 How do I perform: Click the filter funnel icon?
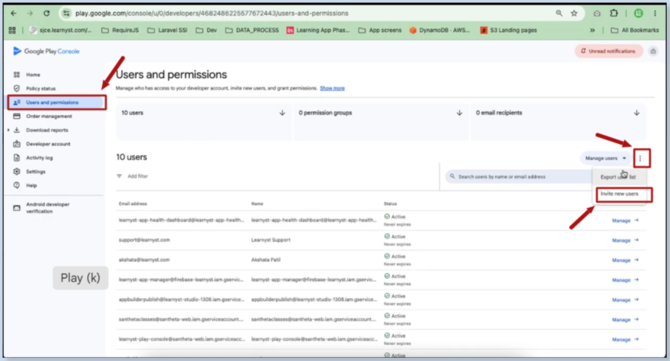[119, 176]
